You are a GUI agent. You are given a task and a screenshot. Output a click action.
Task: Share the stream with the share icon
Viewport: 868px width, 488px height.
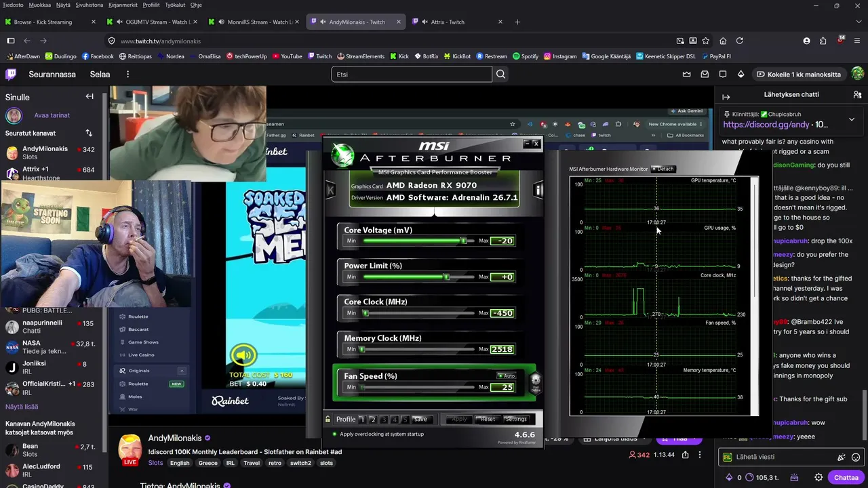686,455
